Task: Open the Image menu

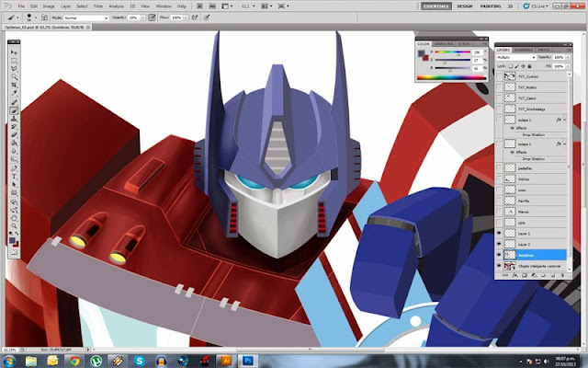Action: [49, 6]
